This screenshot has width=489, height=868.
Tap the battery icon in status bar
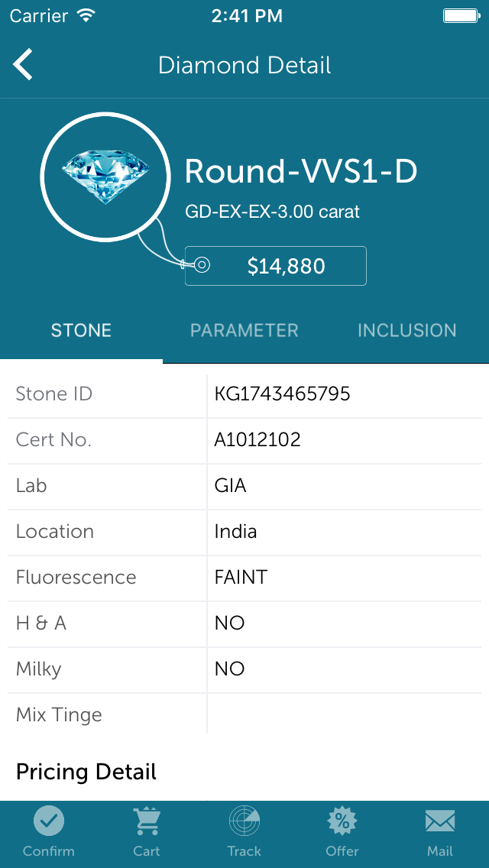coord(461,15)
